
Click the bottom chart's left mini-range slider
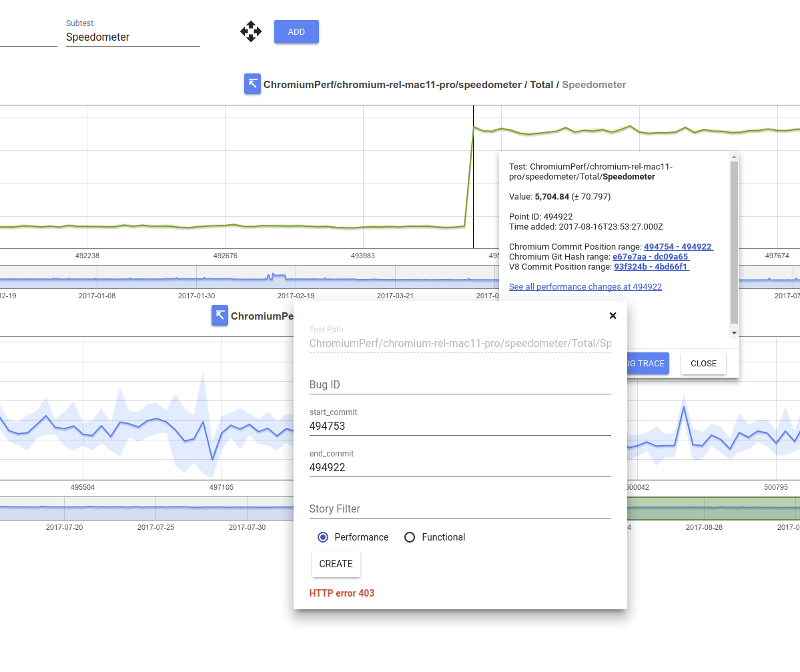[147, 509]
